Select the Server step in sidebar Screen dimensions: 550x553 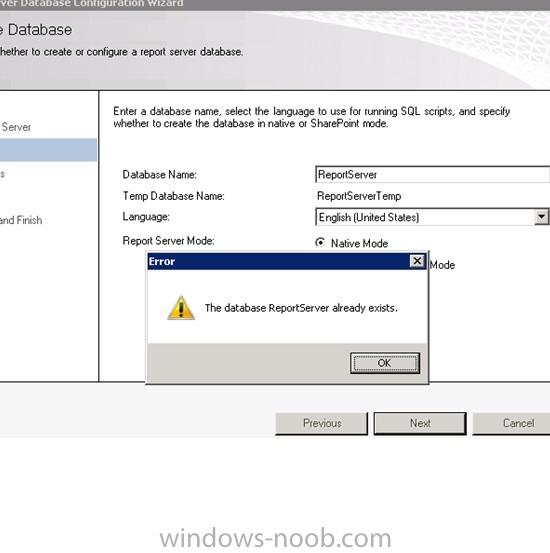pyautogui.click(x=16, y=127)
